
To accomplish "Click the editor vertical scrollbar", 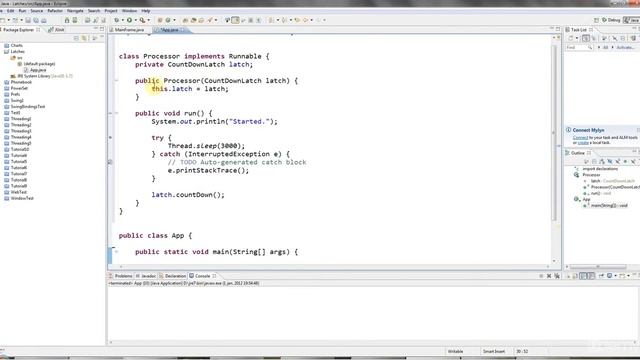I will [554, 133].
